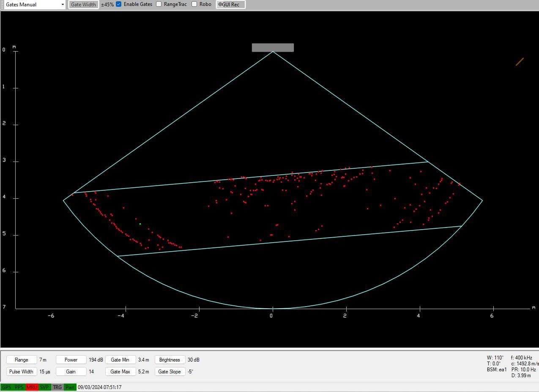Click the SVP status indicator

45,387
